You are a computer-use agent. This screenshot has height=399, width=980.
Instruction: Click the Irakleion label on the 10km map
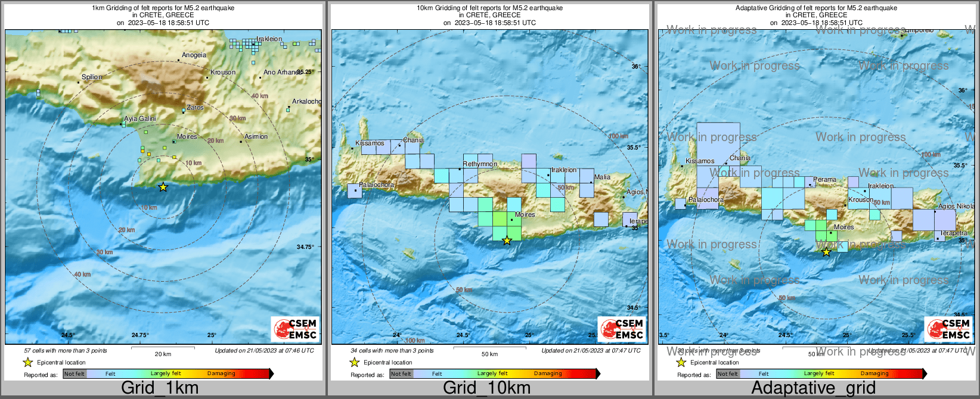click(x=564, y=170)
